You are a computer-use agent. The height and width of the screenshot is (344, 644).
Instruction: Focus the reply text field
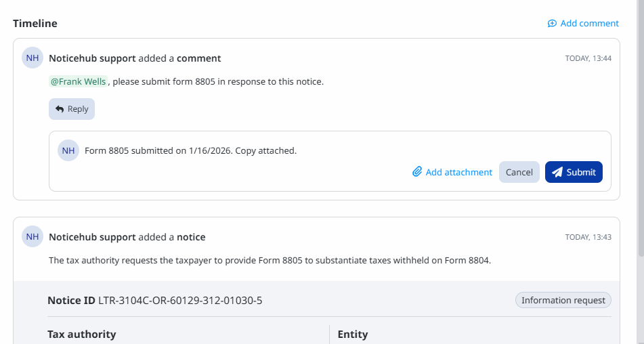(x=271, y=150)
